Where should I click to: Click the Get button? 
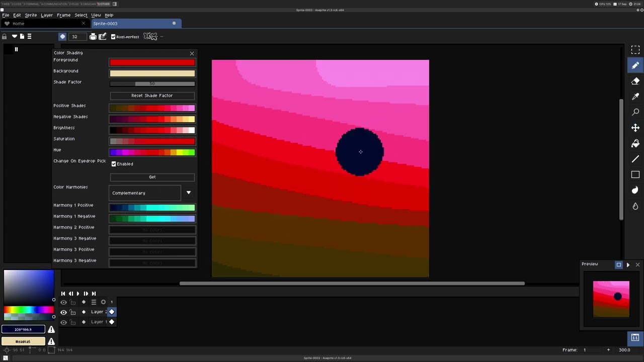[152, 177]
